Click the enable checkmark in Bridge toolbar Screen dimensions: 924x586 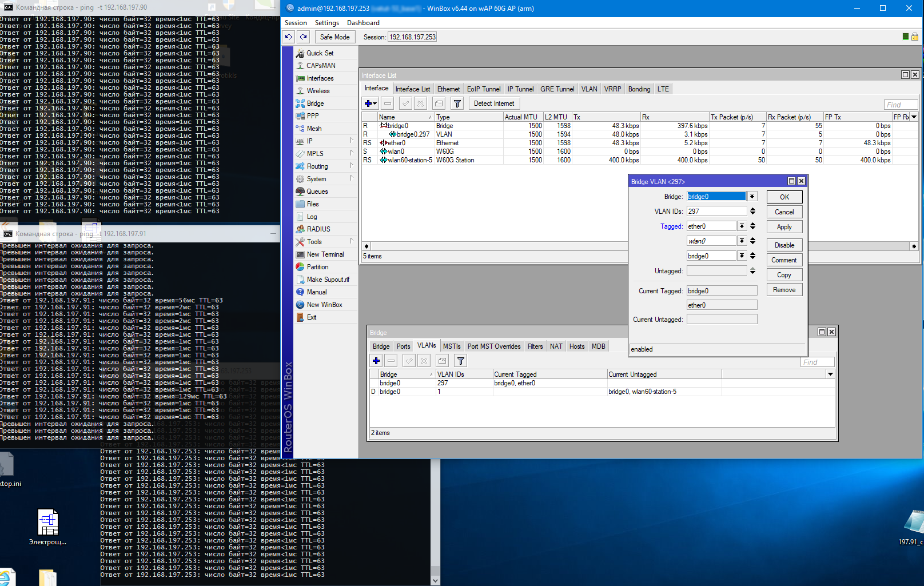pos(409,361)
